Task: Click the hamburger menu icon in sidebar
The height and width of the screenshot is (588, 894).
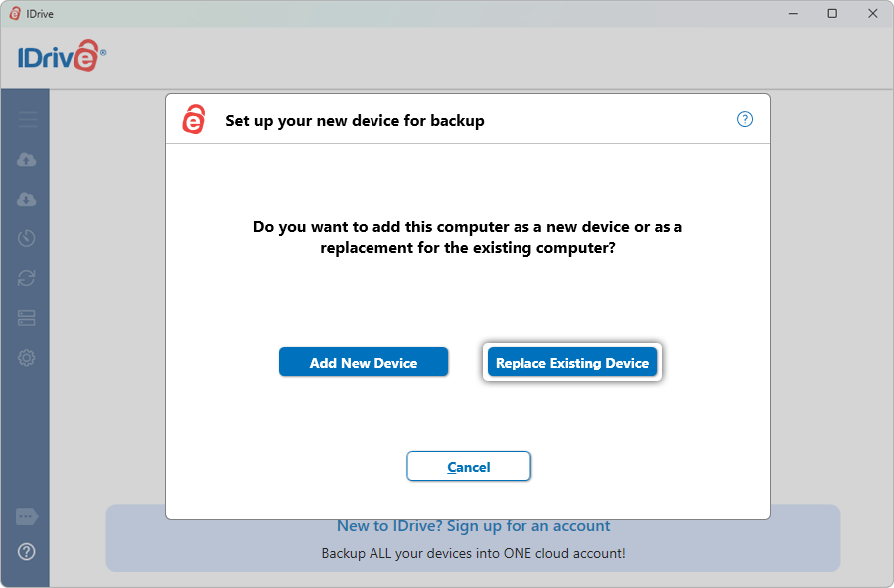Action: [27, 120]
